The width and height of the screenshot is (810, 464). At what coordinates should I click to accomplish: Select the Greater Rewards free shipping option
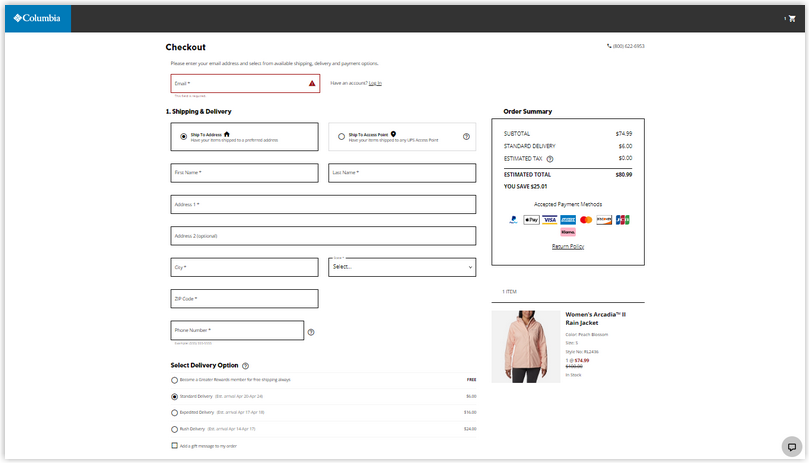tap(175, 380)
